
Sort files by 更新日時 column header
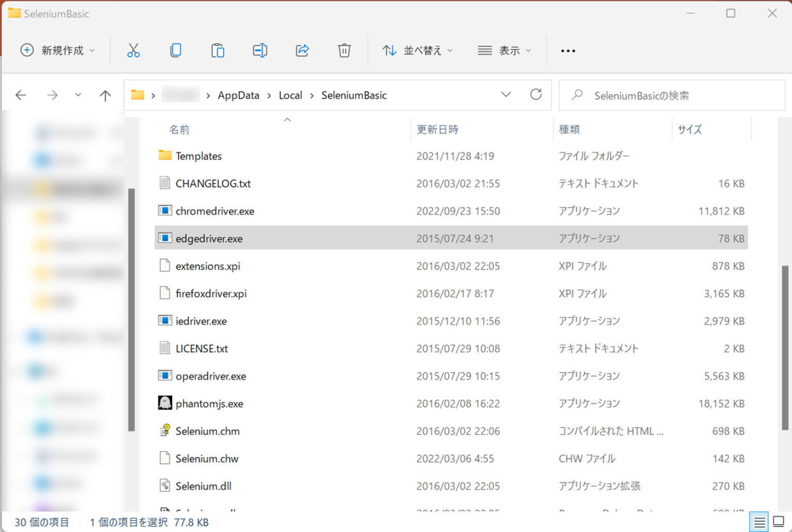437,129
